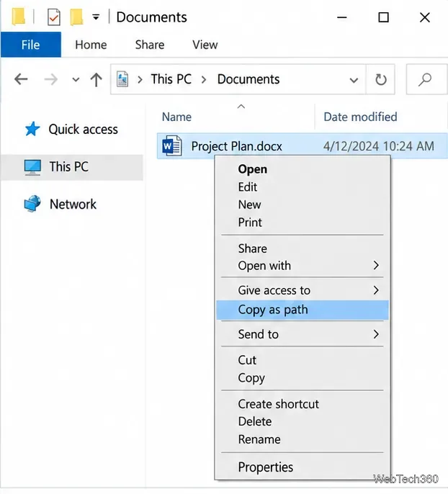448x494 pixels.
Task: Select Copy as path menu entry
Action: [x=303, y=310]
